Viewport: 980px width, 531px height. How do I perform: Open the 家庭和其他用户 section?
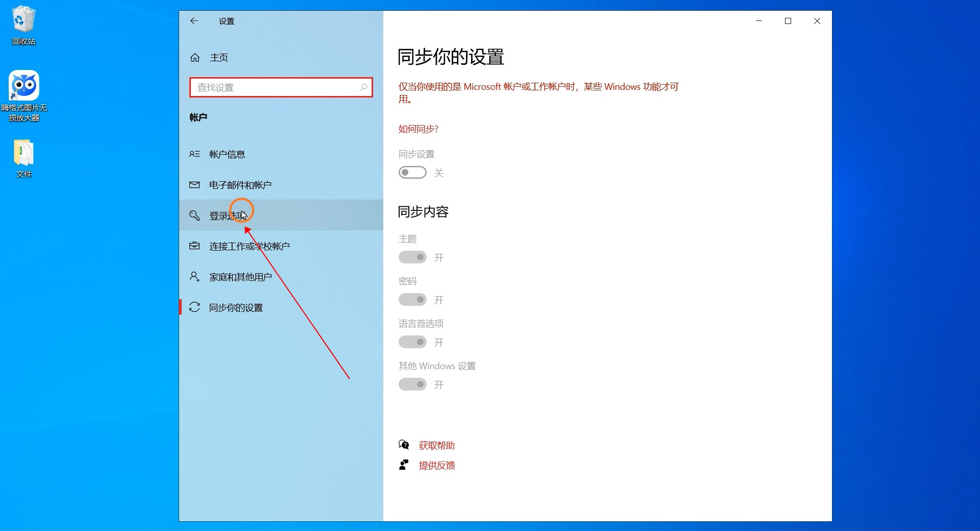(240, 277)
